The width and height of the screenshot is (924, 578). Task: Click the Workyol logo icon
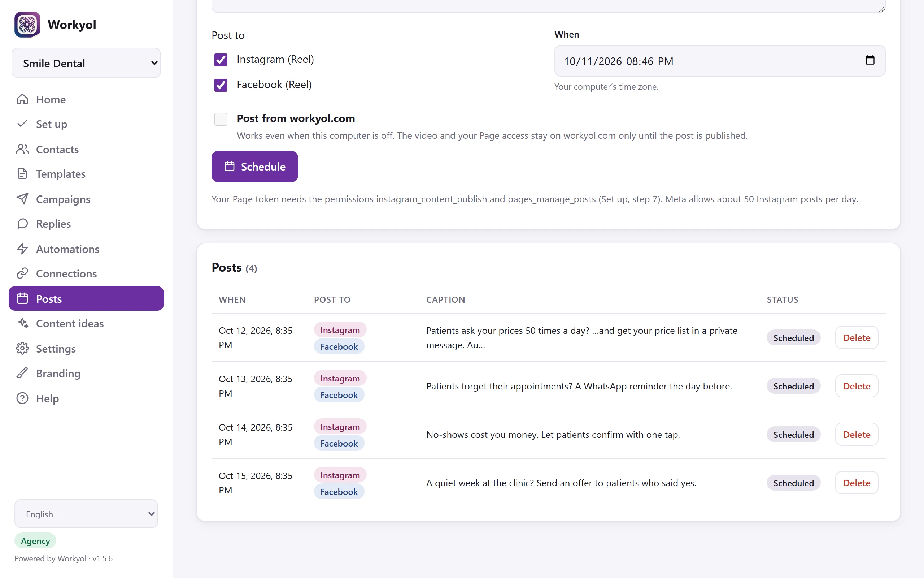coord(27,25)
